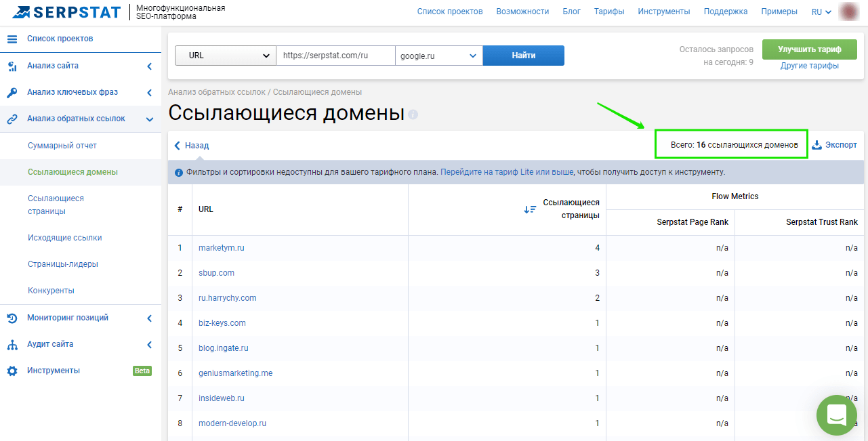Screen dimensions: 868x441
Task: Open the modern-develop.ru domain link
Action: (x=232, y=423)
